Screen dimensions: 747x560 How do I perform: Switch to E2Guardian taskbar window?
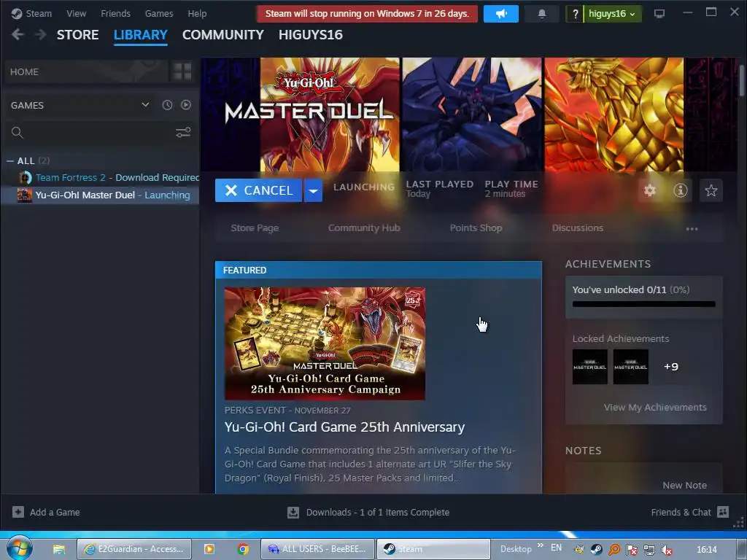pos(134,549)
